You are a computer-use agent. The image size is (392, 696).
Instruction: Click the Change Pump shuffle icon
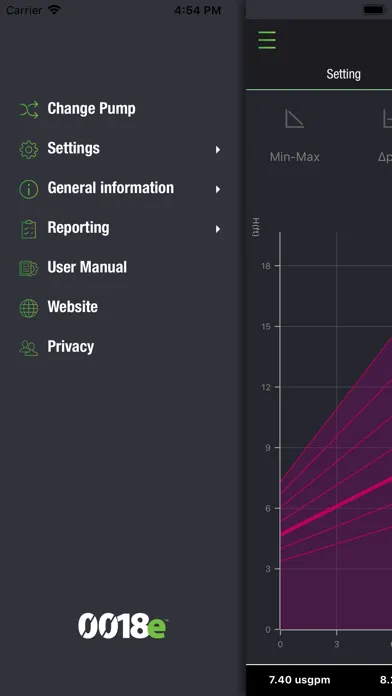29,109
